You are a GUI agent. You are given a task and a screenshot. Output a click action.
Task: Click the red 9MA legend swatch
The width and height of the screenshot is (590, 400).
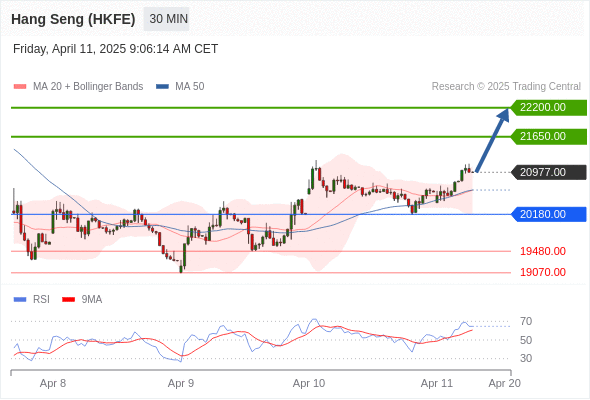tap(68, 300)
